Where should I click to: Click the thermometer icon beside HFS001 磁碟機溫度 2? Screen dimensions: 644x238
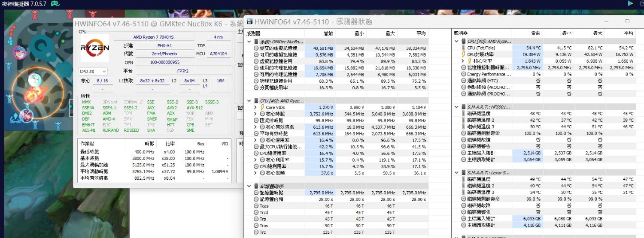coord(463,120)
